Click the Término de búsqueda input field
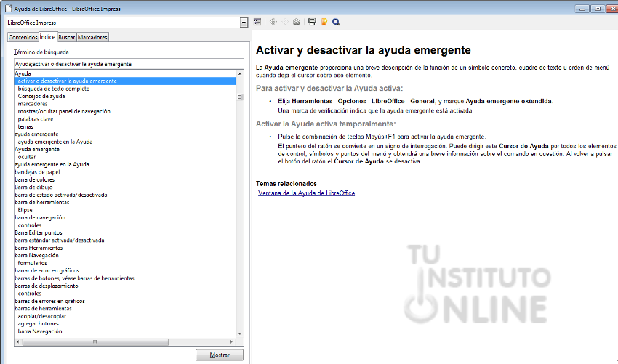 tap(128, 64)
